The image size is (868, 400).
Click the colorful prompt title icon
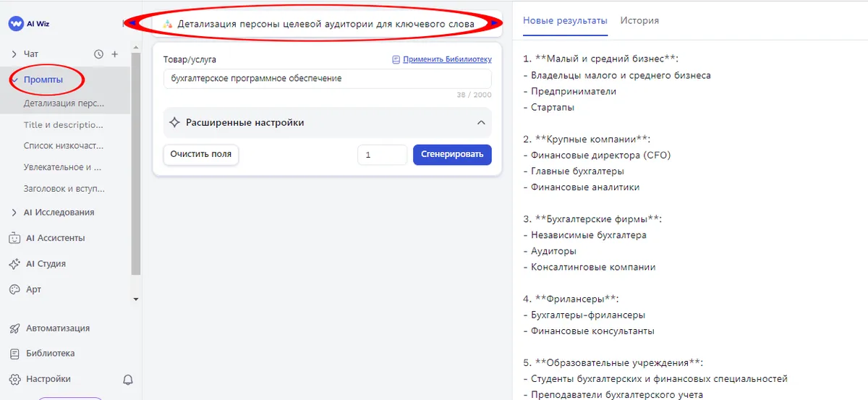pos(168,24)
